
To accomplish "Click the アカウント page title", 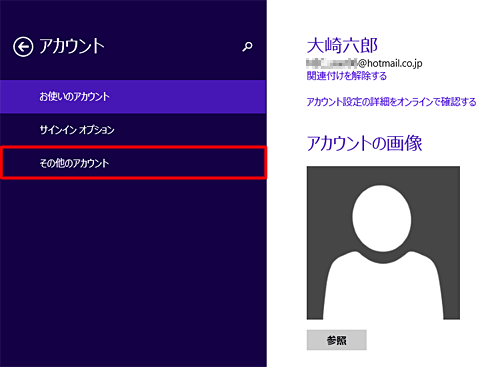I will pos(72,46).
